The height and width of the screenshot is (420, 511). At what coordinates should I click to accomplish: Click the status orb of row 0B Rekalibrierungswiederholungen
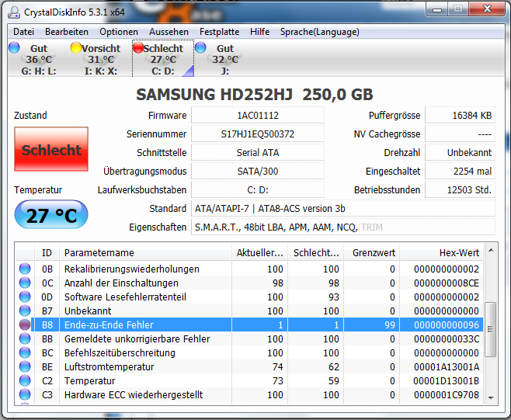tap(25, 269)
